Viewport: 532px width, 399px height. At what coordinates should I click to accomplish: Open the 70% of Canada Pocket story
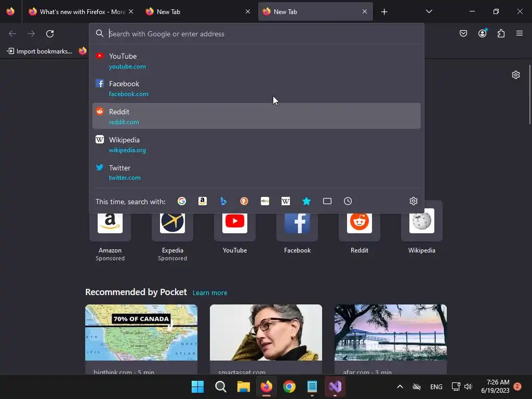141,339
